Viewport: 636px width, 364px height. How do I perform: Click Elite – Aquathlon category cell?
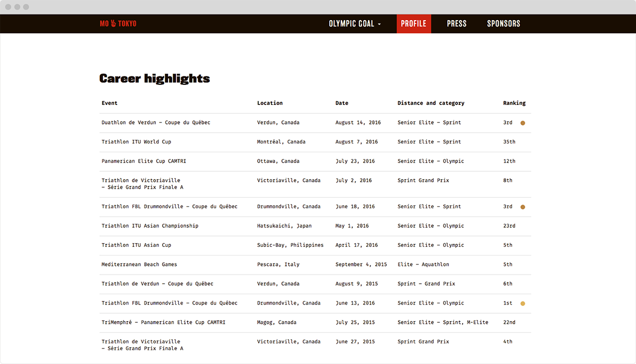tap(423, 264)
